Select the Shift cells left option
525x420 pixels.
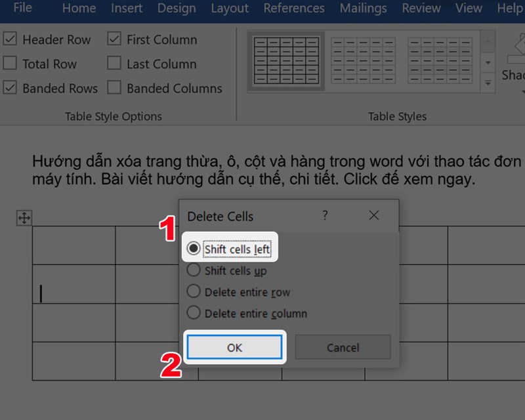tap(228, 249)
